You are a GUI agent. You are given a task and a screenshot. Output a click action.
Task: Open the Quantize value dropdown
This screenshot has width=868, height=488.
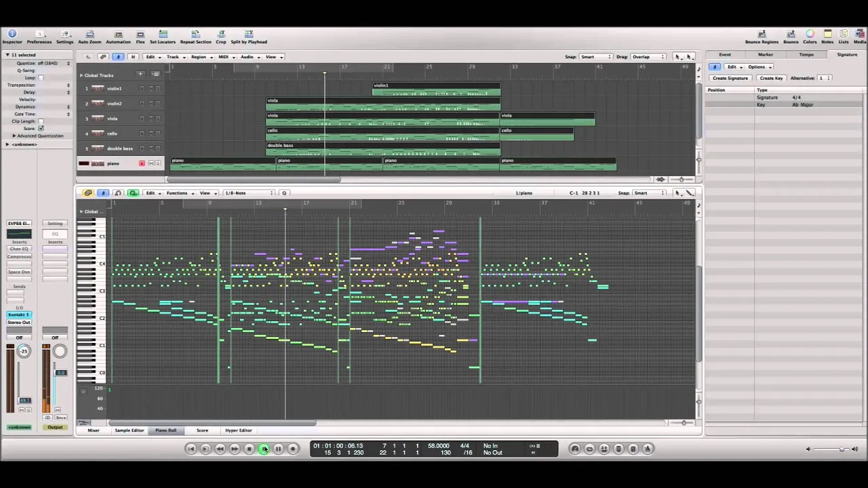point(54,63)
